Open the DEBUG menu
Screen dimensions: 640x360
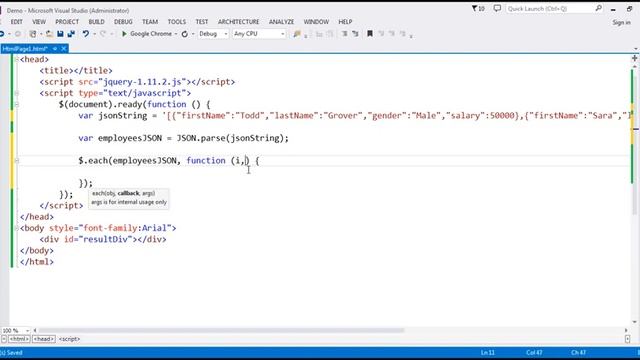123,22
